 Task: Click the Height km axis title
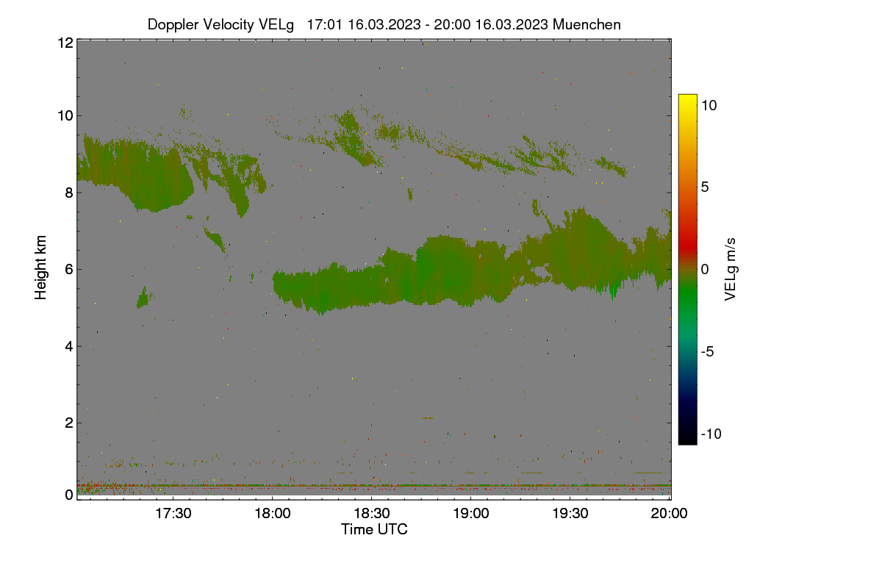coord(41,268)
